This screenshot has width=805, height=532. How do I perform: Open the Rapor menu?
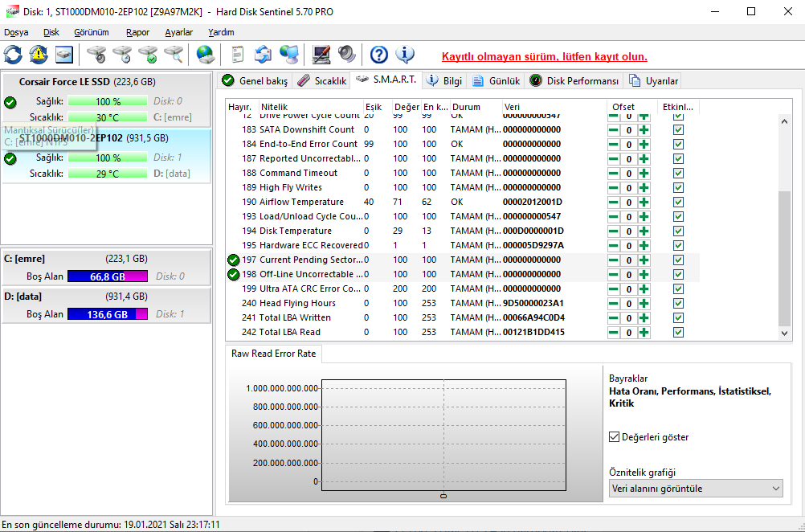(x=137, y=32)
